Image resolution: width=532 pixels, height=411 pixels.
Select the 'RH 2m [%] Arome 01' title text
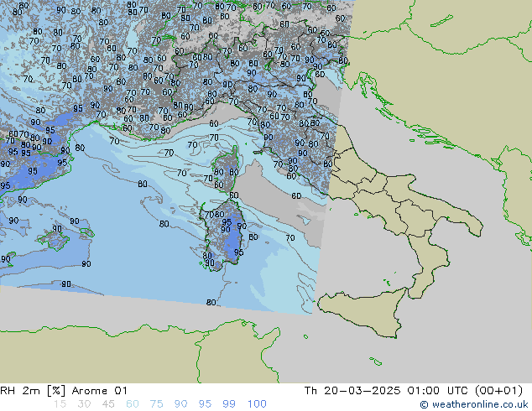(x=64, y=391)
